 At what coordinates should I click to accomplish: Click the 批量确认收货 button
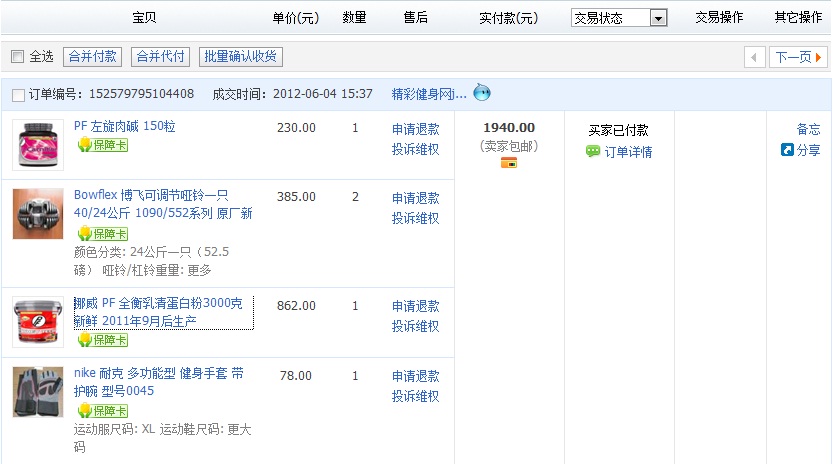(x=241, y=57)
